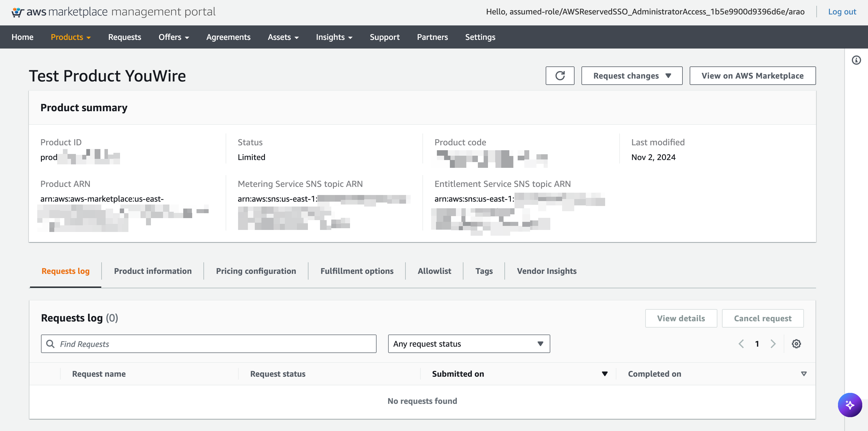The width and height of the screenshot is (868, 431).
Task: Expand the Assets menu
Action: (283, 37)
